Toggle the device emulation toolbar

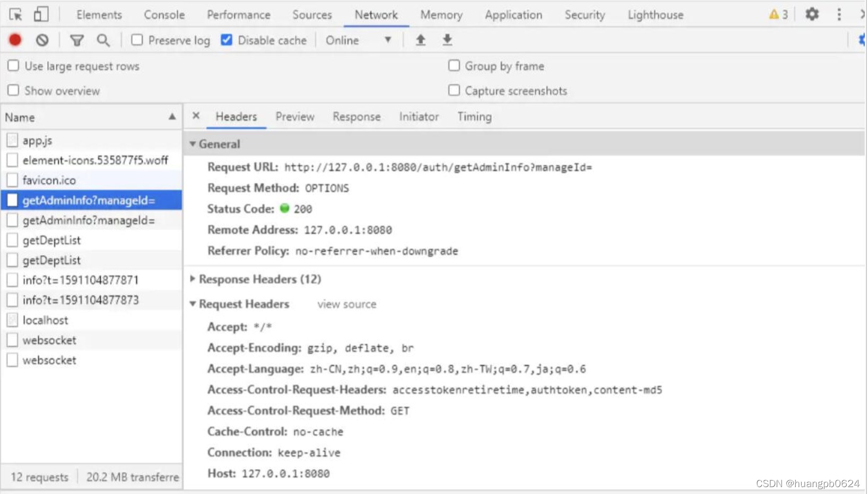click(41, 14)
